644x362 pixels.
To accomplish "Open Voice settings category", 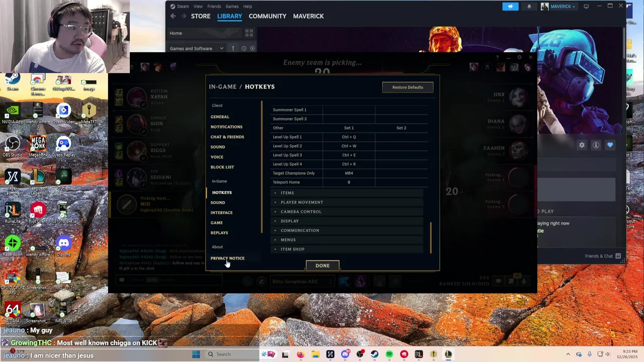I will 217,157.
